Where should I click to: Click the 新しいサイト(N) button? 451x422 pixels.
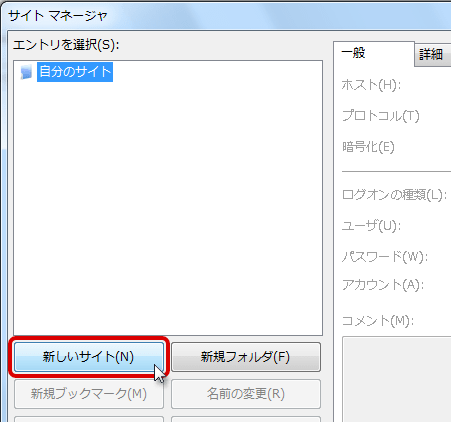pyautogui.click(x=89, y=357)
